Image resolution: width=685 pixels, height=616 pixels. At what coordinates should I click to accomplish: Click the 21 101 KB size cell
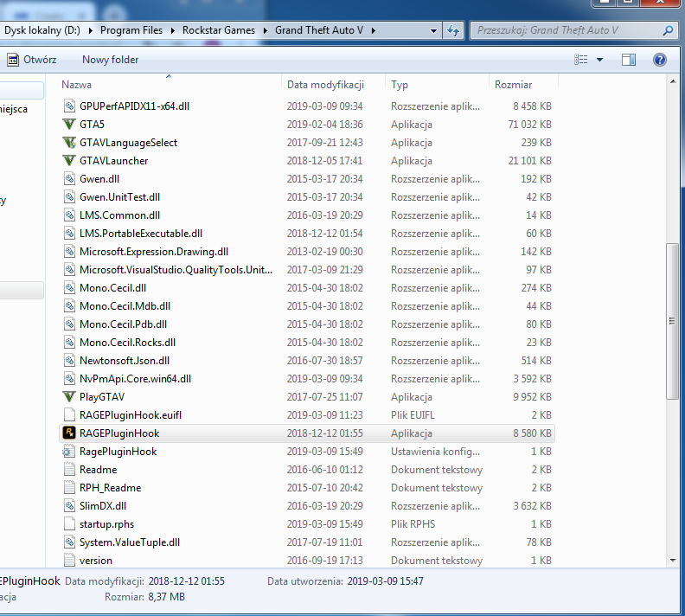pos(529,161)
